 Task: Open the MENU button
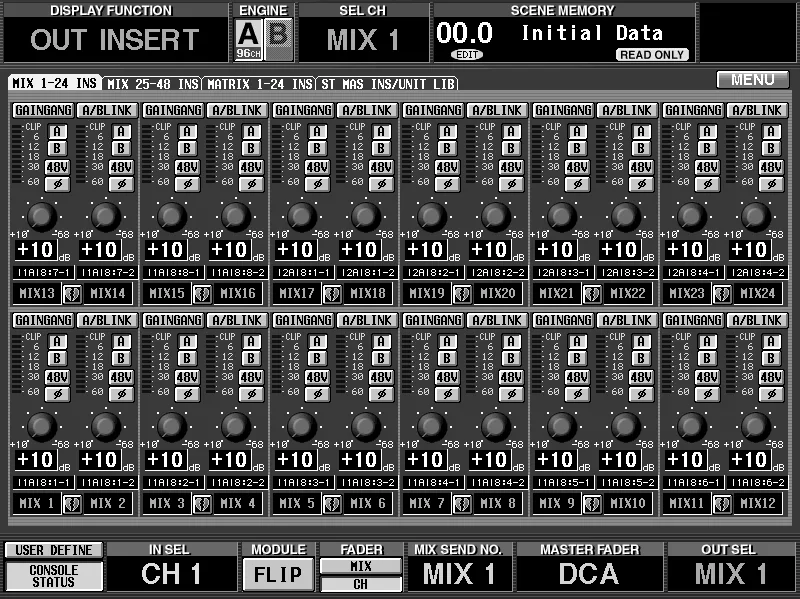pyautogui.click(x=753, y=80)
